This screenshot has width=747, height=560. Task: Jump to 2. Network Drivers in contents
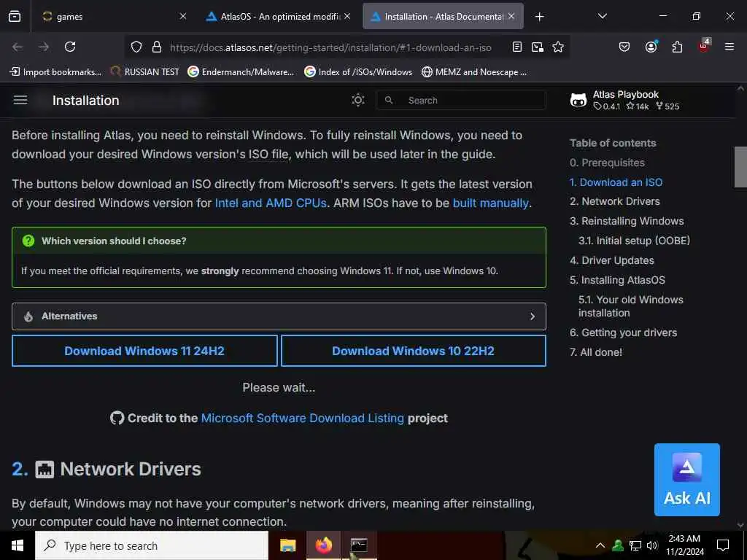[614, 201]
